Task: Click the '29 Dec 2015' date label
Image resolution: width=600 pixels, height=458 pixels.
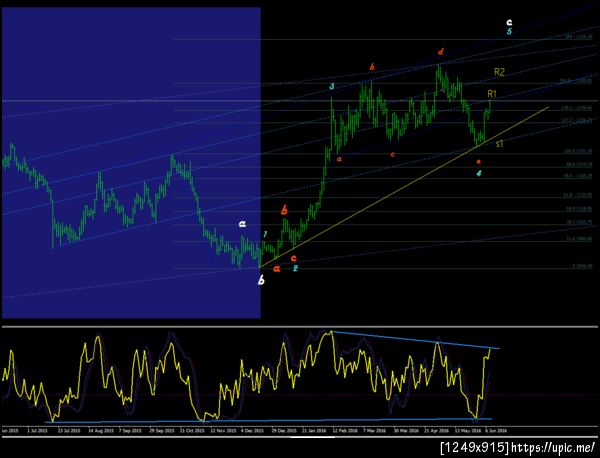Action: (284, 430)
